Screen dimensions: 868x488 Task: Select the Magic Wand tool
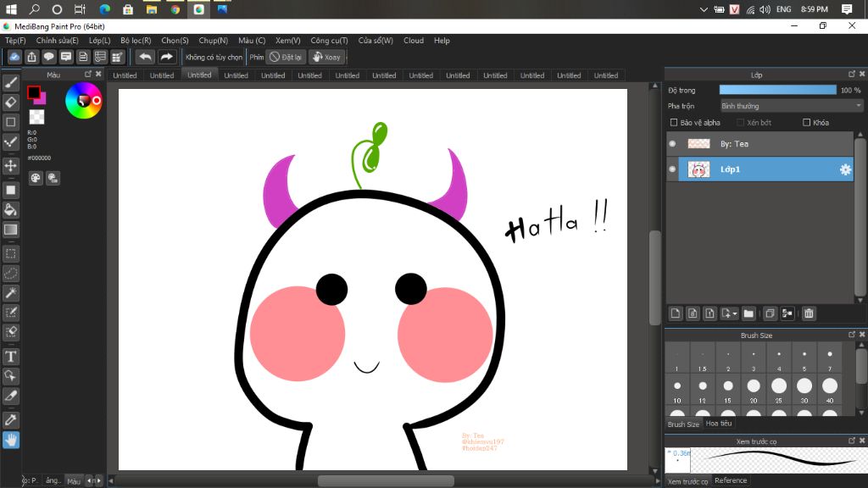[10, 292]
